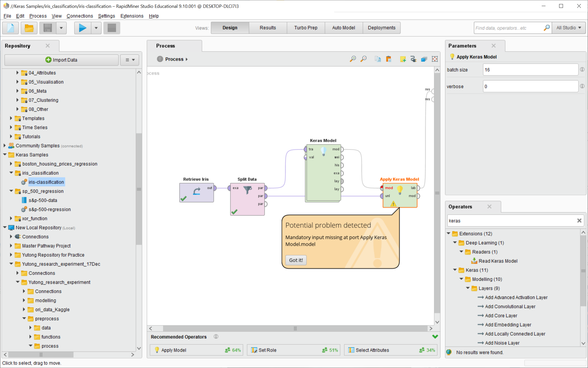Switch to the Turbo Prep view
The width and height of the screenshot is (588, 368).
306,28
